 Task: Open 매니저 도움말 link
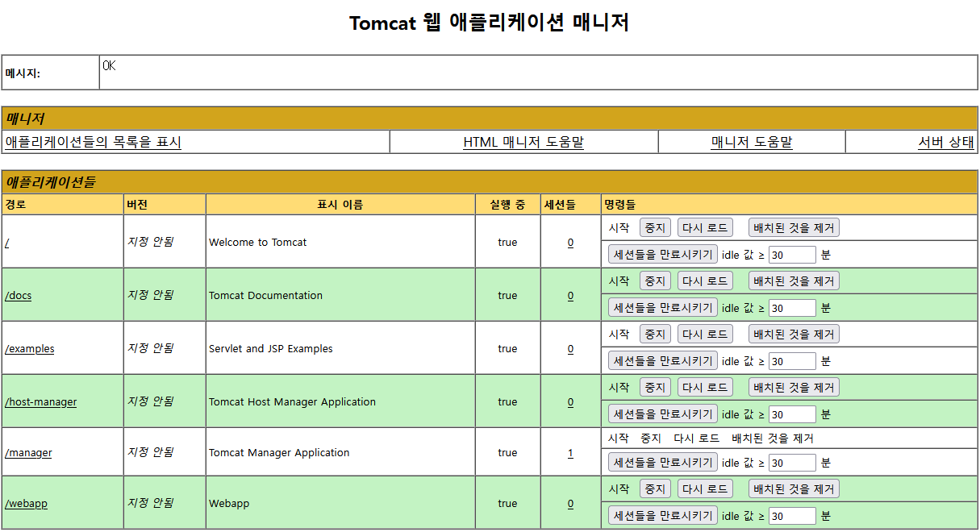(x=752, y=143)
